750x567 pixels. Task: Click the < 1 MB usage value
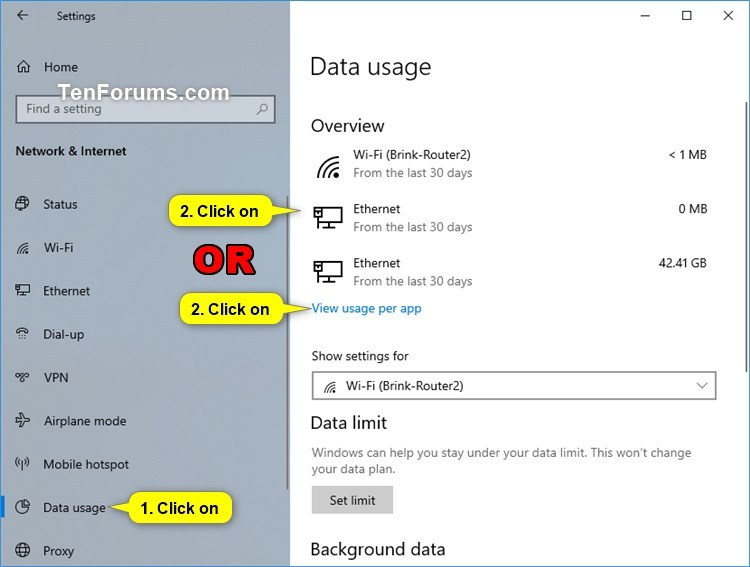coord(687,155)
